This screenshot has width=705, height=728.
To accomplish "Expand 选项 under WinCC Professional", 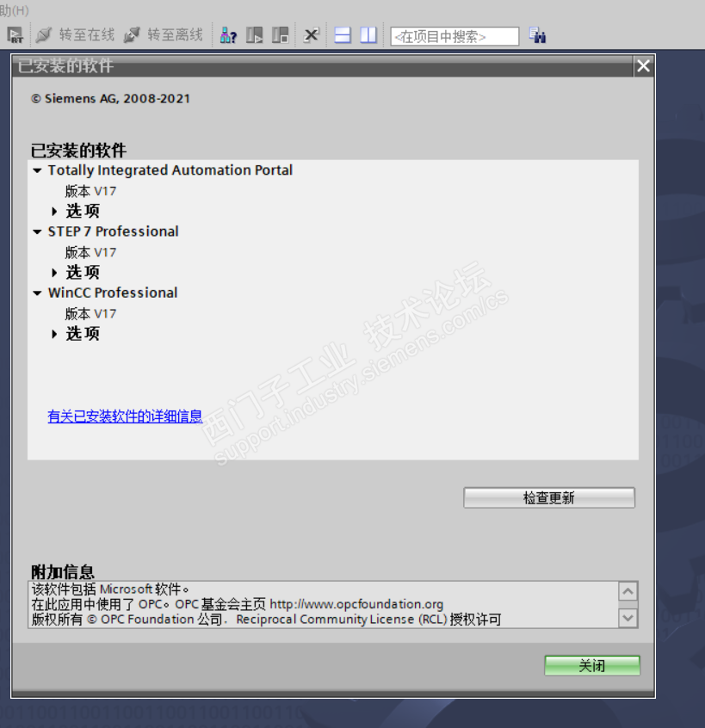I will point(54,334).
